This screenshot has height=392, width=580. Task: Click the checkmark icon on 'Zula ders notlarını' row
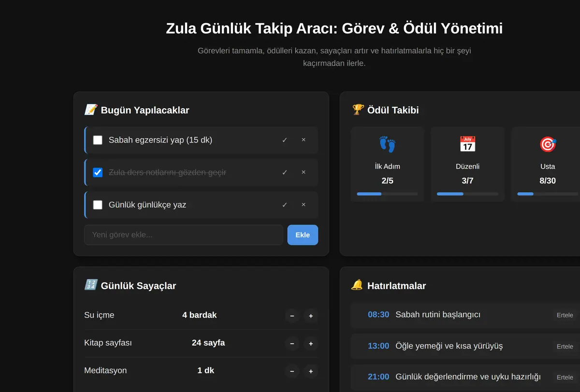pos(285,172)
